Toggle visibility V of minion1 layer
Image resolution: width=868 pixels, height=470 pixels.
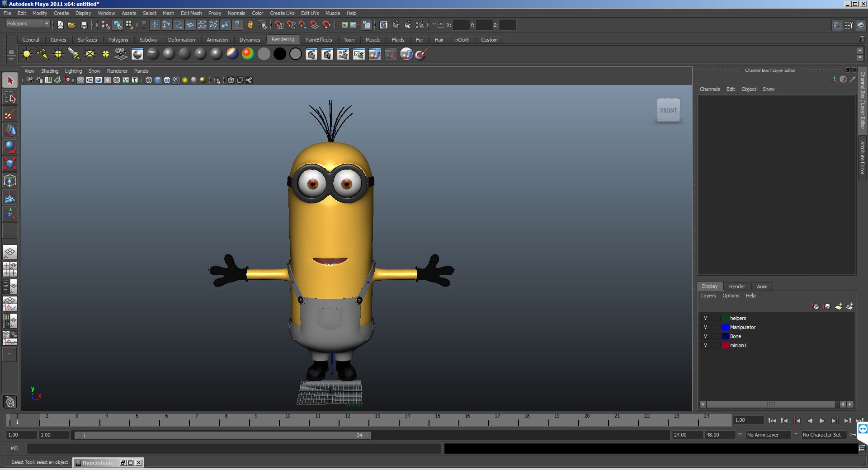coord(705,345)
